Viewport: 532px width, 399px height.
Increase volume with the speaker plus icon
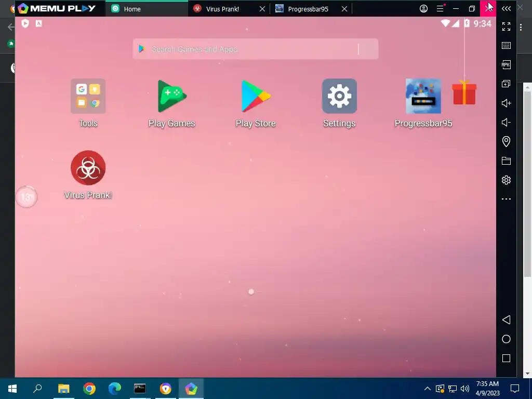[506, 103]
